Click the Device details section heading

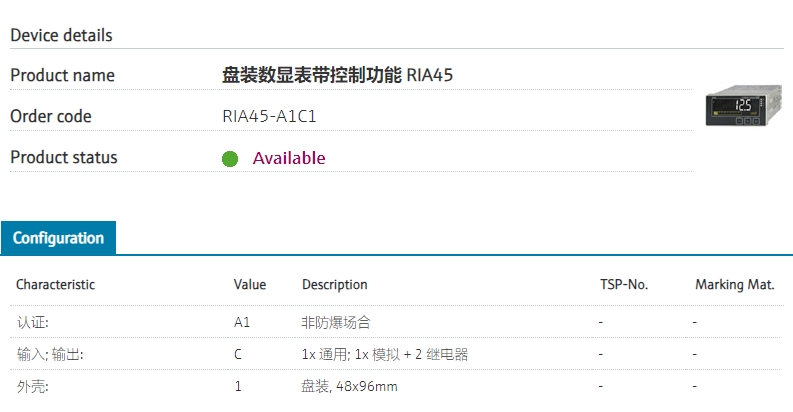click(x=61, y=35)
